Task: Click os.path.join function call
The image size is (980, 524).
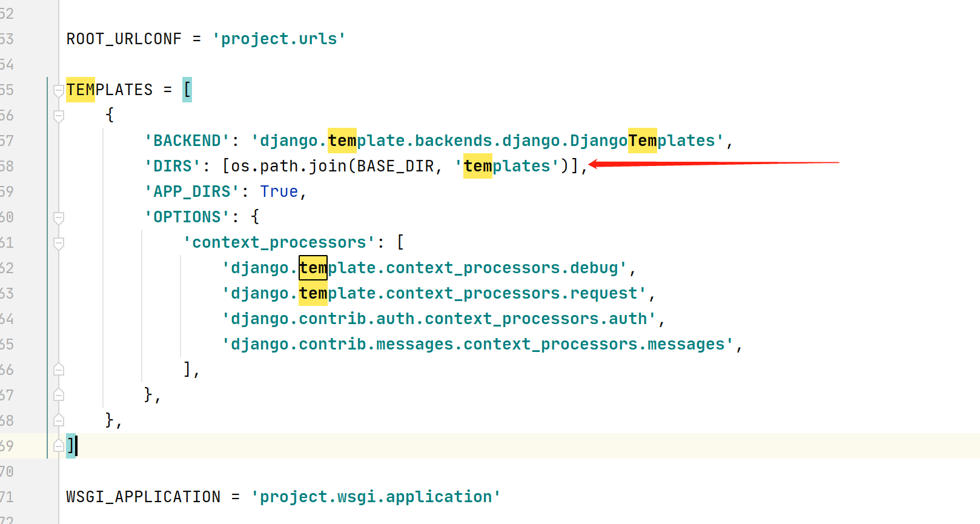Action: click(288, 166)
